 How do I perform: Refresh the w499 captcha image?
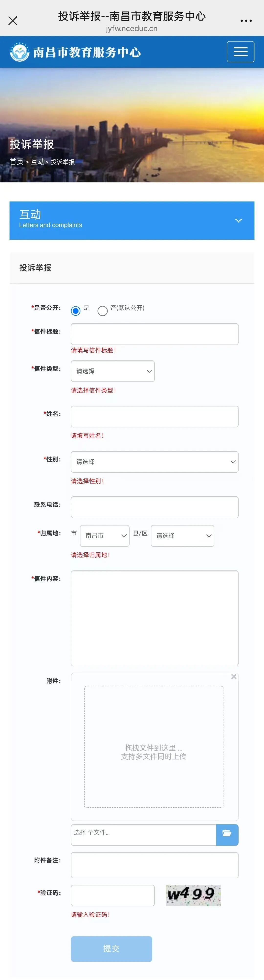pyautogui.click(x=193, y=895)
